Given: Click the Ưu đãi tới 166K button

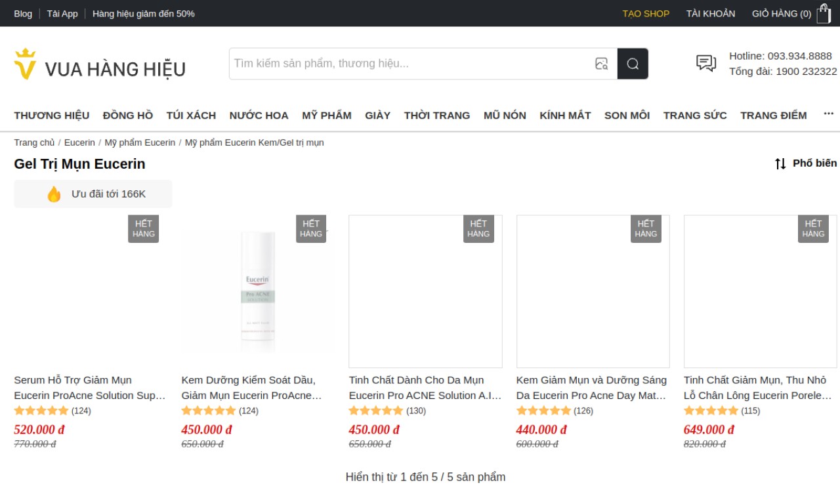Looking at the screenshot, I should [93, 194].
